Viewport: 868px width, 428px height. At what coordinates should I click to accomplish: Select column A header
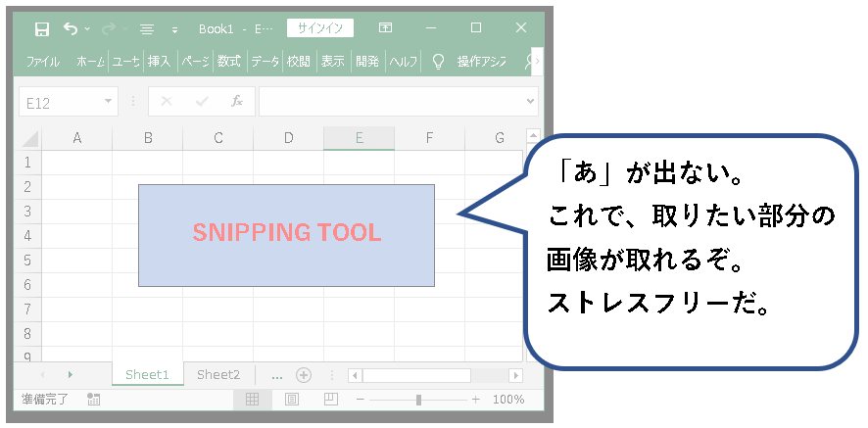(77, 138)
